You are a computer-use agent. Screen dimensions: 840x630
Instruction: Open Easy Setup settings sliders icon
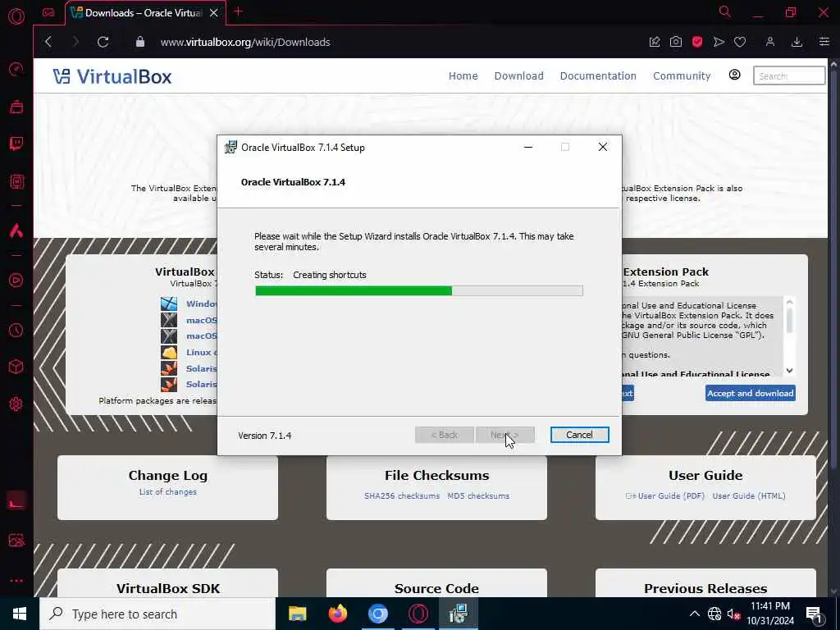pos(824,42)
